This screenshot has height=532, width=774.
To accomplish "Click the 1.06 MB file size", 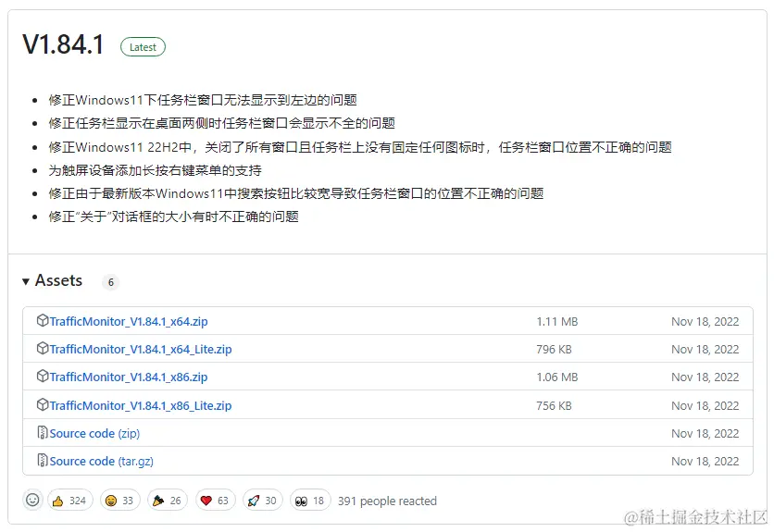I will [556, 377].
